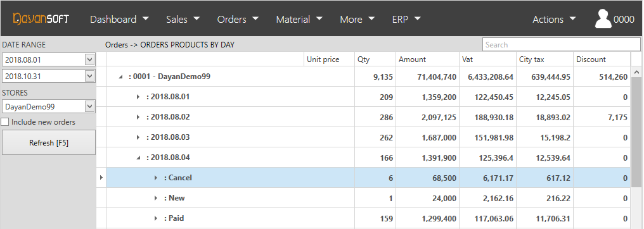Click the DayanSoft logo

[x=41, y=19]
